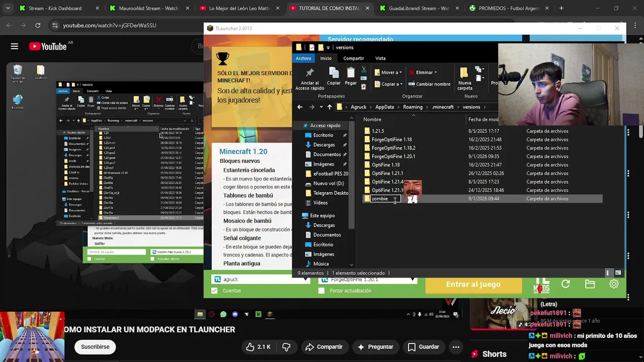This screenshot has width=644, height=362.
Task: Click Discord icon in the video's taskbar
Action: (x=235, y=314)
